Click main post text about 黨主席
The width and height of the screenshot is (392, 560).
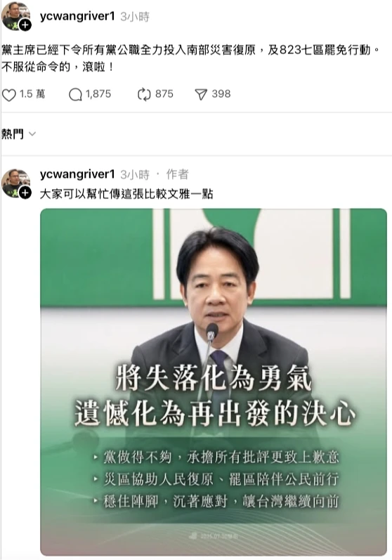click(x=191, y=58)
